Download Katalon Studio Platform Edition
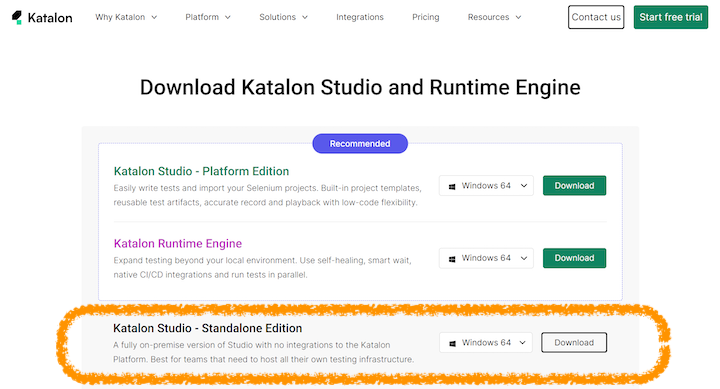 coord(574,186)
